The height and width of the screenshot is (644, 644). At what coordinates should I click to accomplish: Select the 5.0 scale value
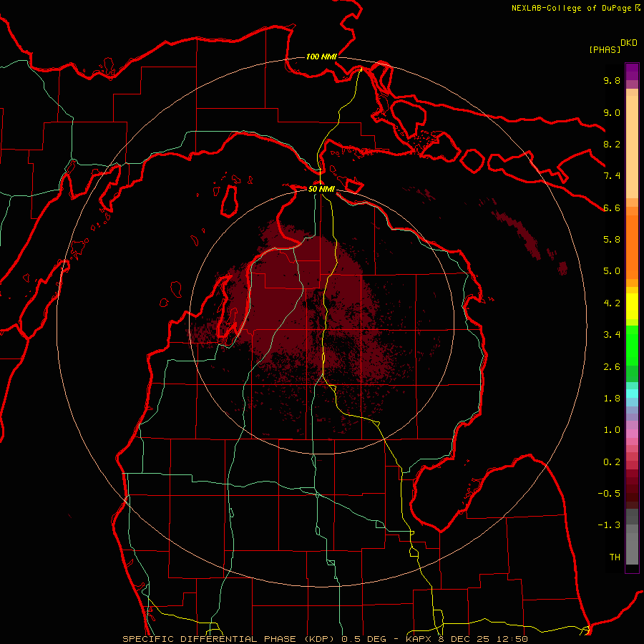point(612,271)
